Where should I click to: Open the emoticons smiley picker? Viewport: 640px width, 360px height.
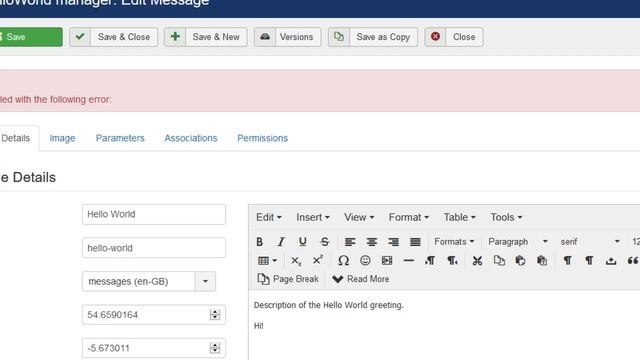(365, 260)
